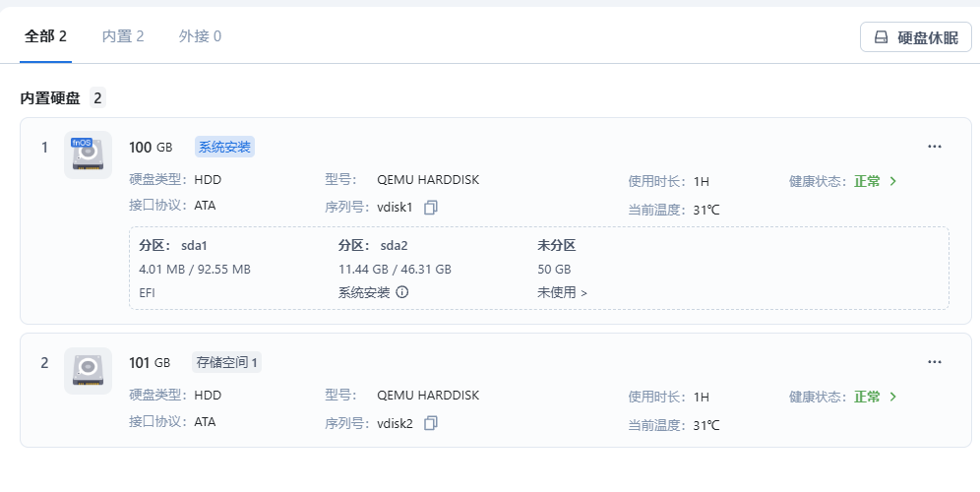Click the fnOS system disk icon

pos(89,154)
